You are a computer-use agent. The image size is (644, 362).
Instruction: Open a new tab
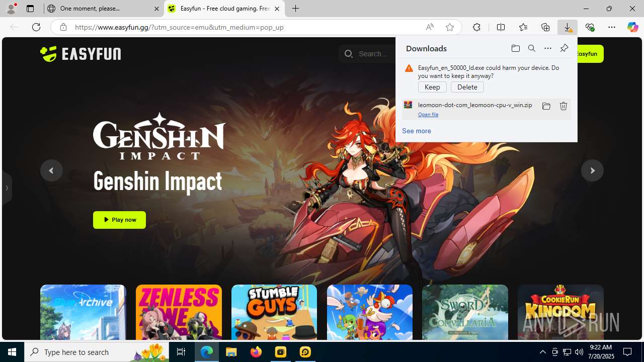pos(296,9)
